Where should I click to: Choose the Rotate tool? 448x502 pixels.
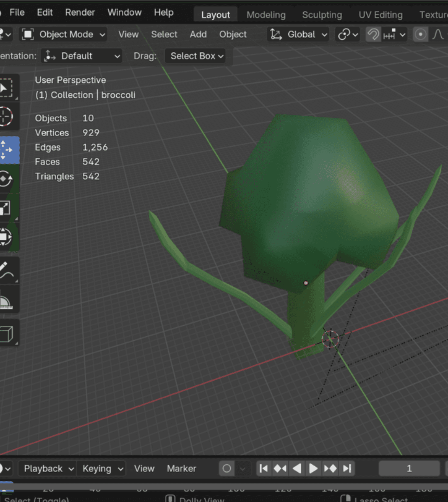(7, 179)
